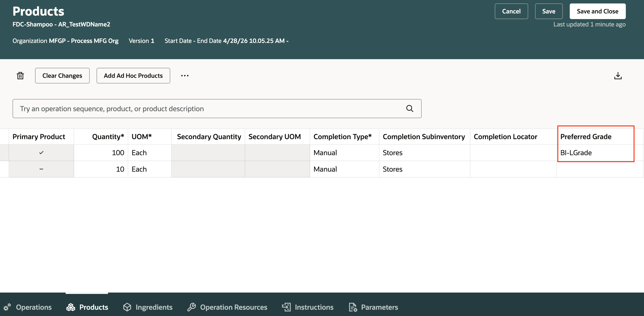Click the Ingredients box icon
Screen dimensions: 644x316
pos(127,307)
